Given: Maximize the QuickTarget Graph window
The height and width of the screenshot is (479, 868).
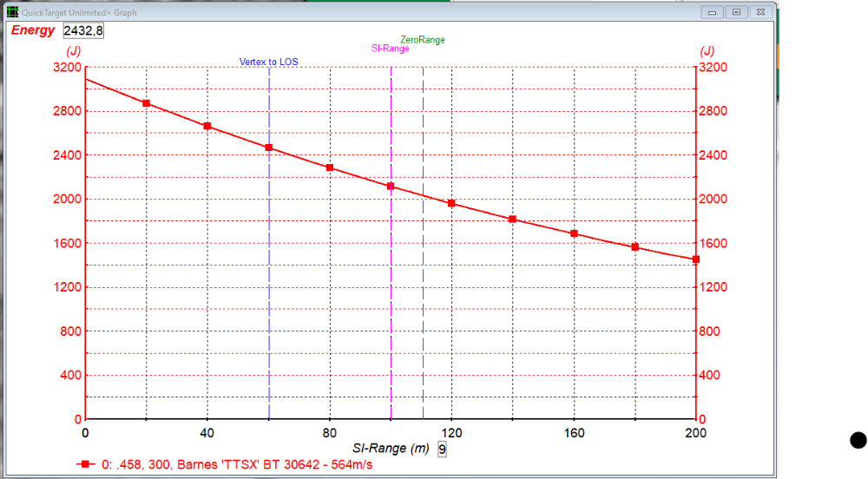Looking at the screenshot, I should [736, 12].
